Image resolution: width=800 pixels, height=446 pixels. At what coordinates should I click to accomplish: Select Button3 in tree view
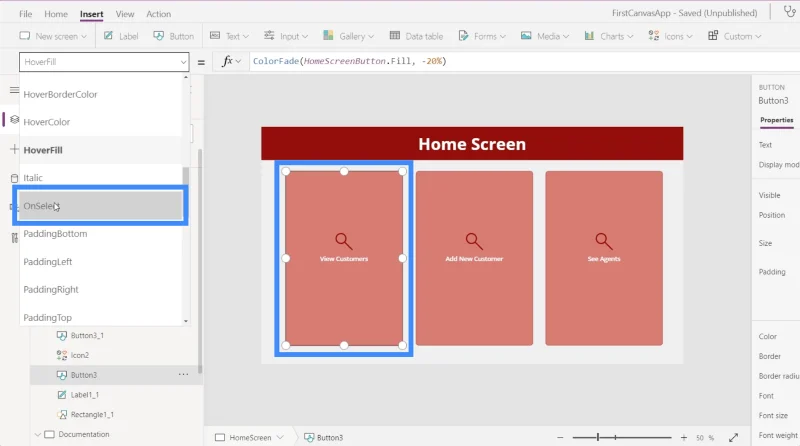pos(84,375)
